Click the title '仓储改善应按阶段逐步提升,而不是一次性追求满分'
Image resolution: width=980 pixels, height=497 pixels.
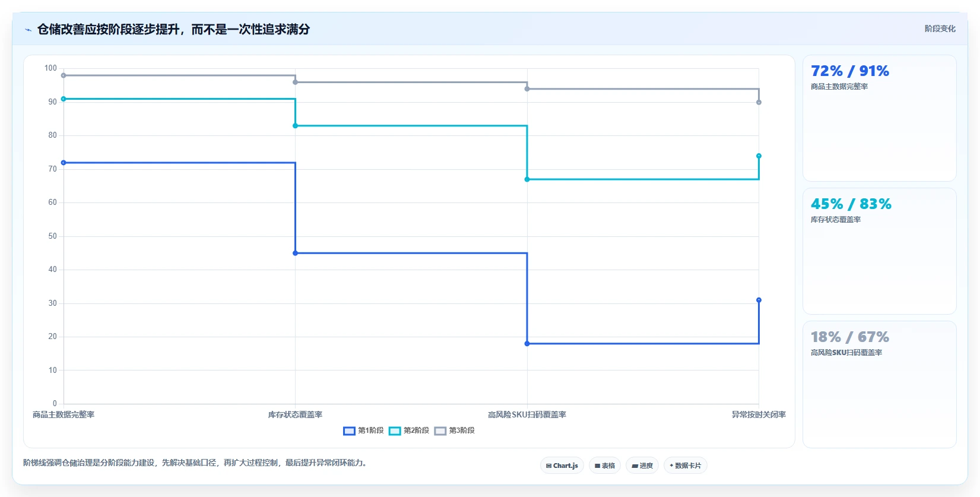point(173,29)
